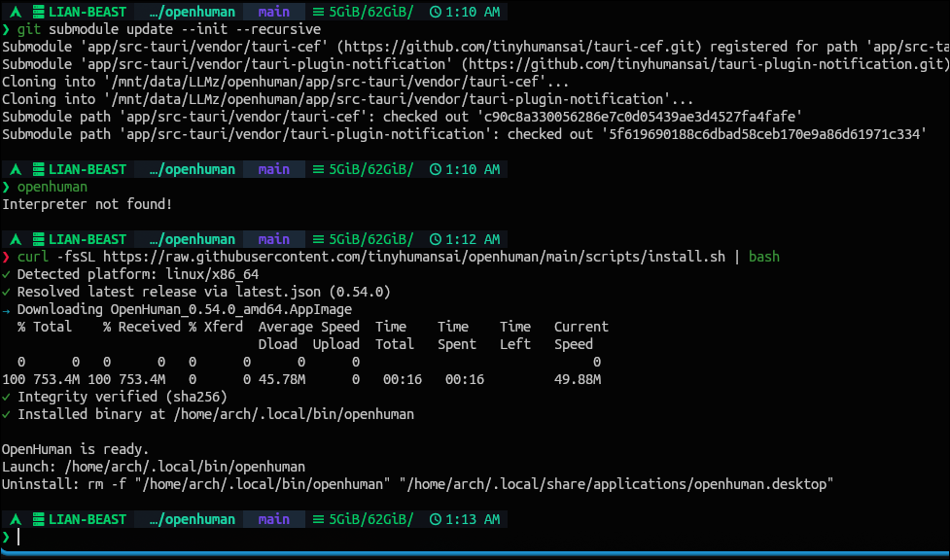Click the Cloning into ...tauri-plugin-notification line
The image size is (950, 560).
pyautogui.click(x=348, y=99)
